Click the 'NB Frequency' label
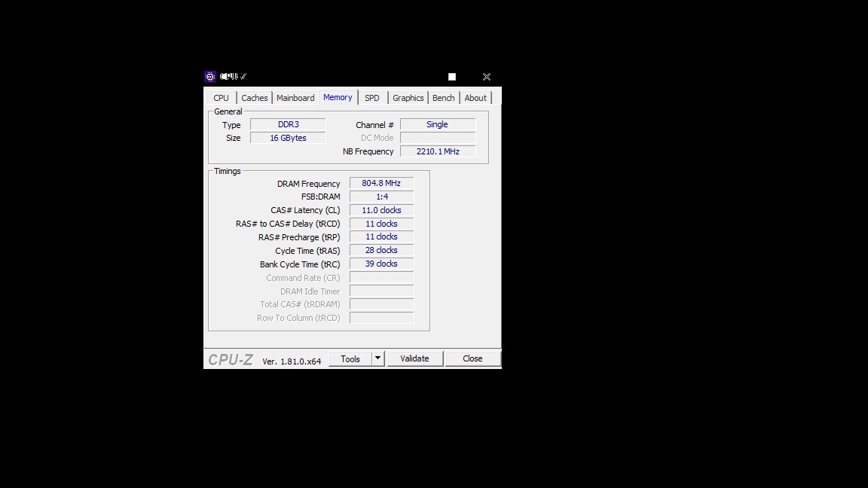Screen dimensions: 868x488 [368, 151]
